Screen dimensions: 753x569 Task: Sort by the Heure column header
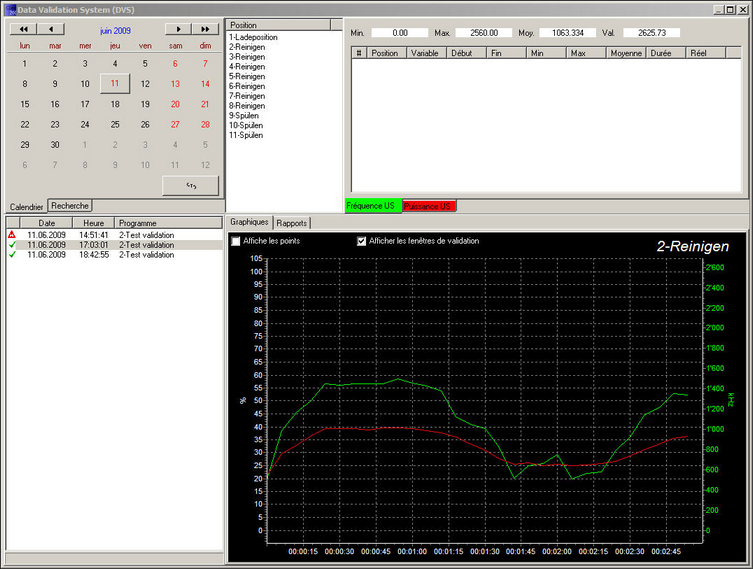[x=94, y=223]
